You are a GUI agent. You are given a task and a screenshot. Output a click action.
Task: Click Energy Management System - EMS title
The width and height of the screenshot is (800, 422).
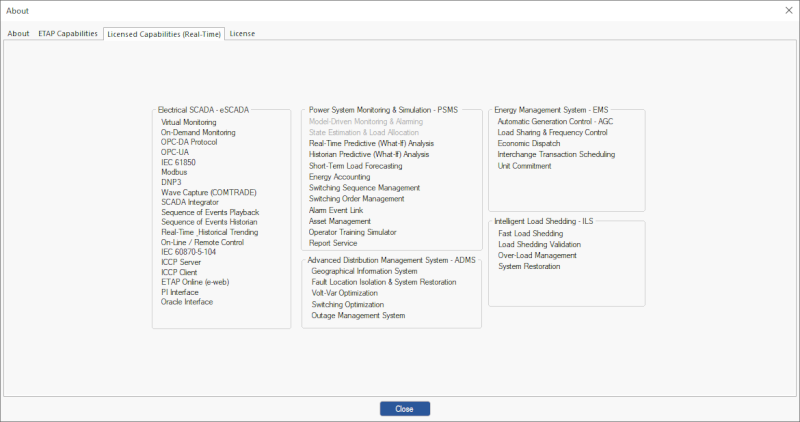(x=551, y=110)
